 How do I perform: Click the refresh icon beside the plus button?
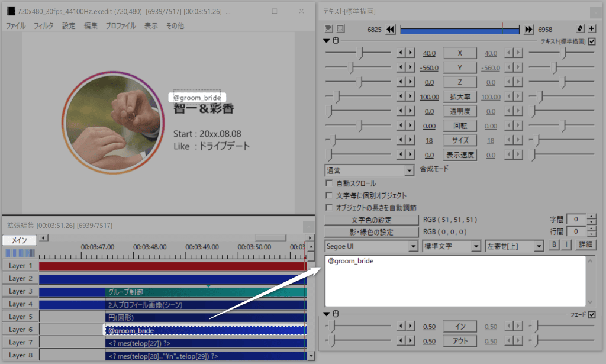click(x=580, y=29)
